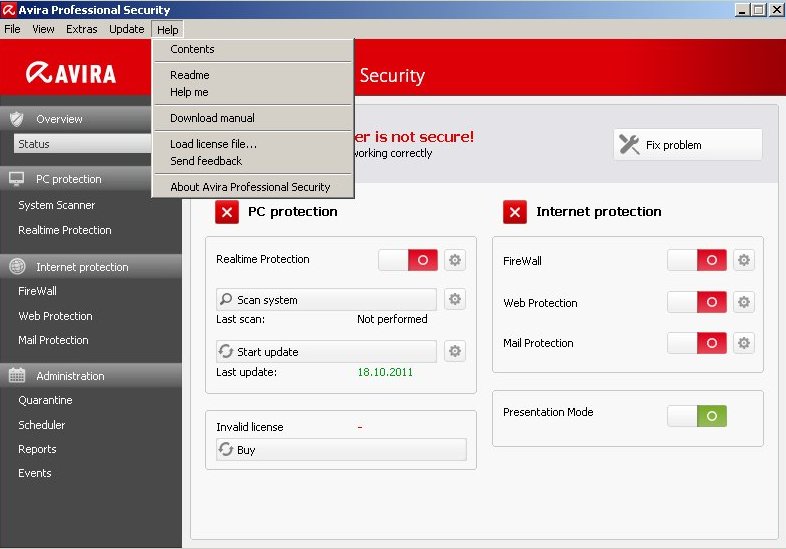
Task: Open Realtime Protection settings gear
Action: pos(455,260)
